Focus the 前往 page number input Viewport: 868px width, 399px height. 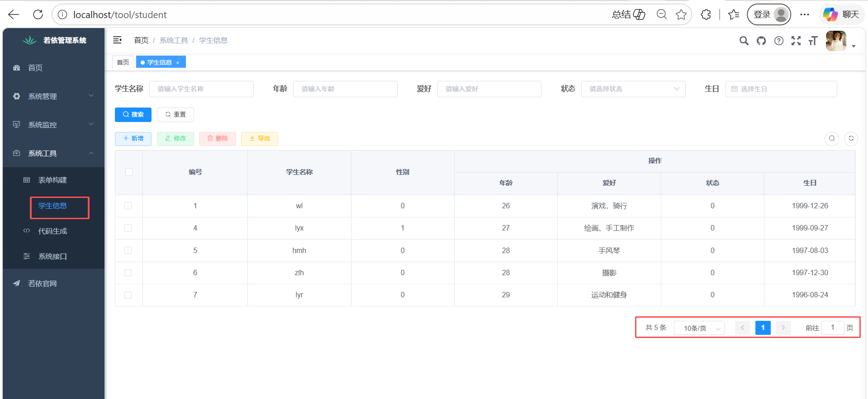coord(832,328)
